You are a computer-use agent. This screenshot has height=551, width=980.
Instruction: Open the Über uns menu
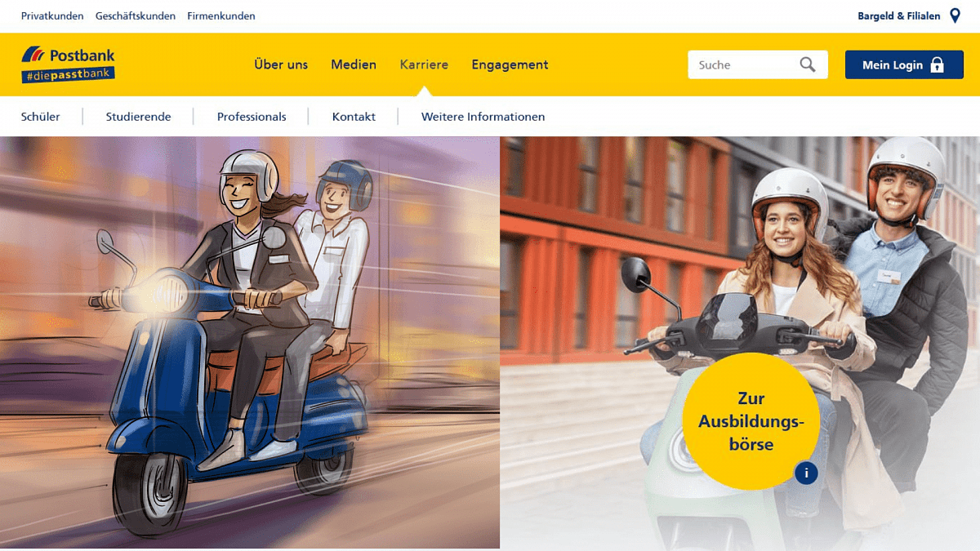pos(281,64)
